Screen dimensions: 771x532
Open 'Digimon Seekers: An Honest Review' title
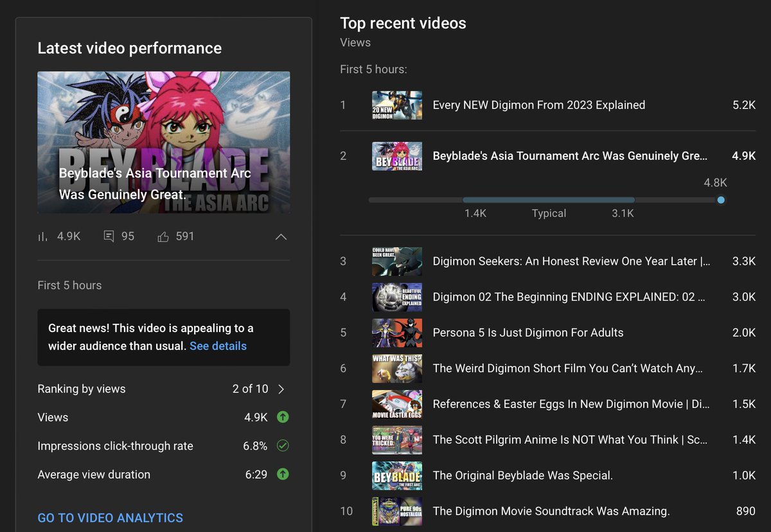pos(571,262)
